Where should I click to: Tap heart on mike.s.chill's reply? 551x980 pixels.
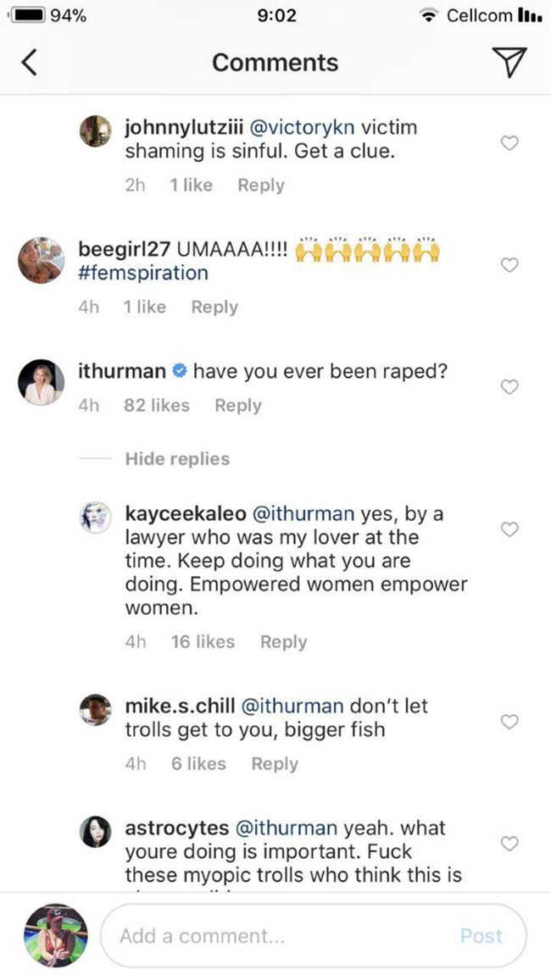click(509, 723)
